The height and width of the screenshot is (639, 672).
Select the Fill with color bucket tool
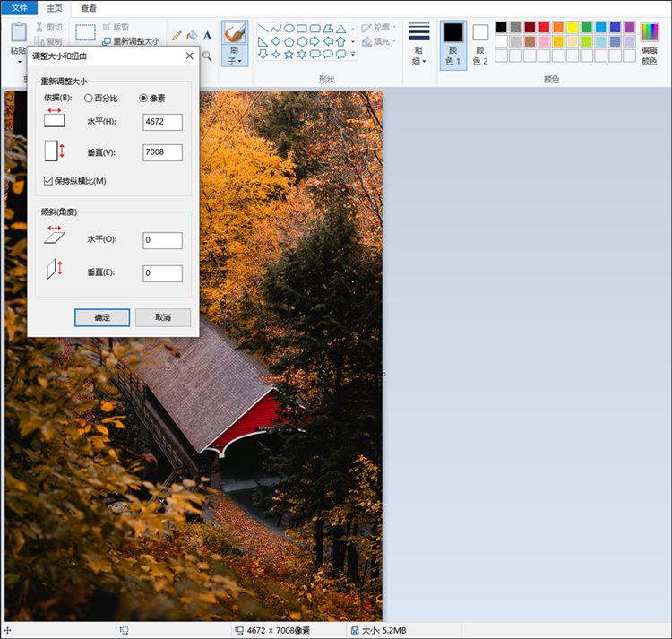tap(193, 36)
